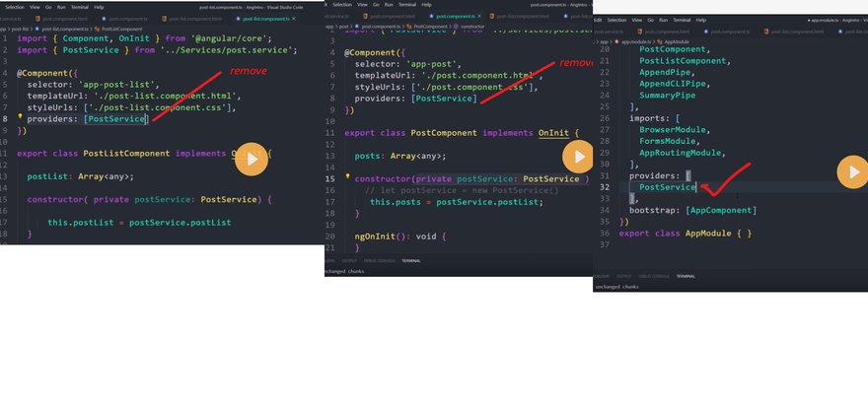
Task: Click line 8 providers PostService in left editor
Action: pyautogui.click(x=114, y=119)
